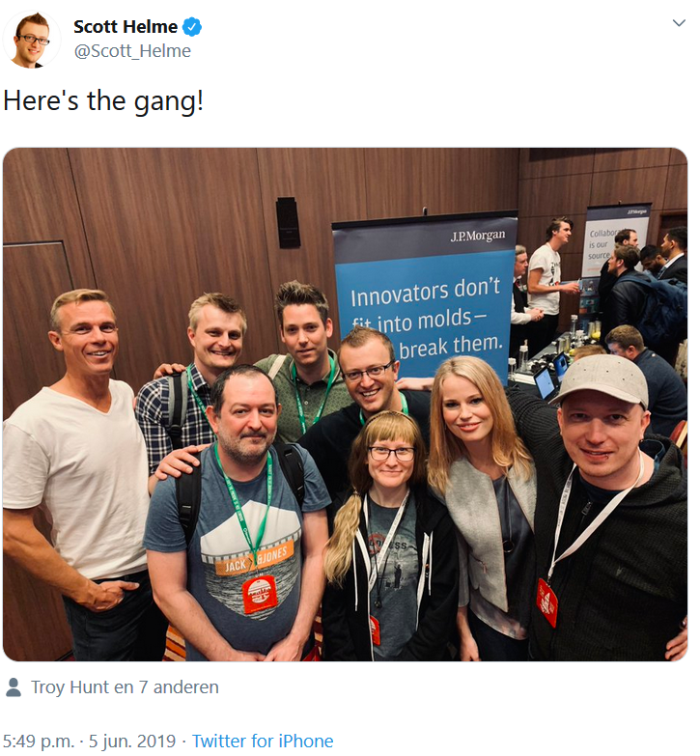This screenshot has width=700, height=756.
Task: Click the tagged people person icon
Action: pyautogui.click(x=14, y=687)
